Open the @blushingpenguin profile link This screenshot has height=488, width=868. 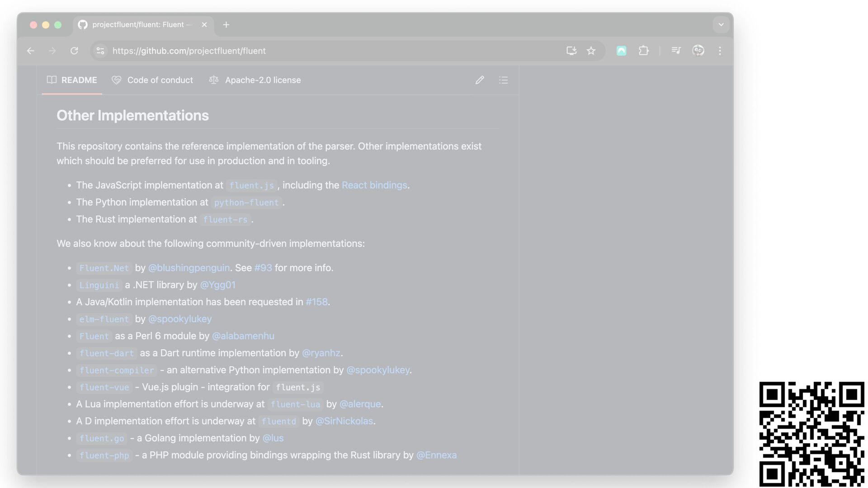click(x=189, y=268)
